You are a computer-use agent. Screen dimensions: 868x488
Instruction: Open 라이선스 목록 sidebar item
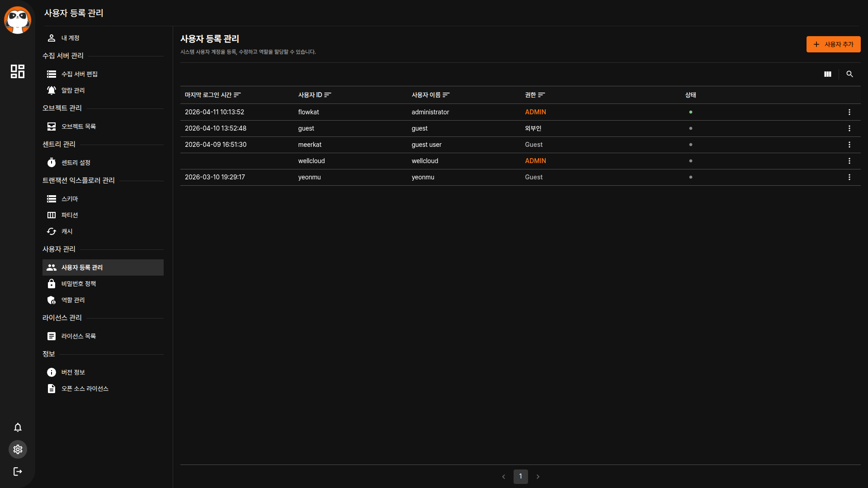pyautogui.click(x=79, y=336)
